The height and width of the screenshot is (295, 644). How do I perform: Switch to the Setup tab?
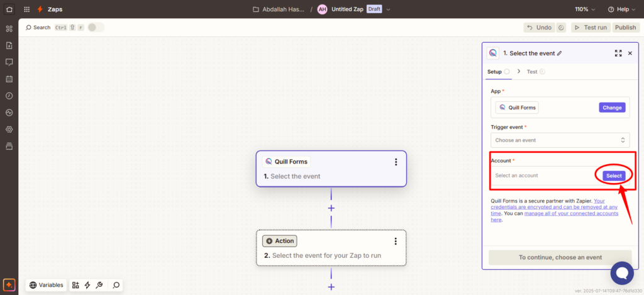click(498, 72)
